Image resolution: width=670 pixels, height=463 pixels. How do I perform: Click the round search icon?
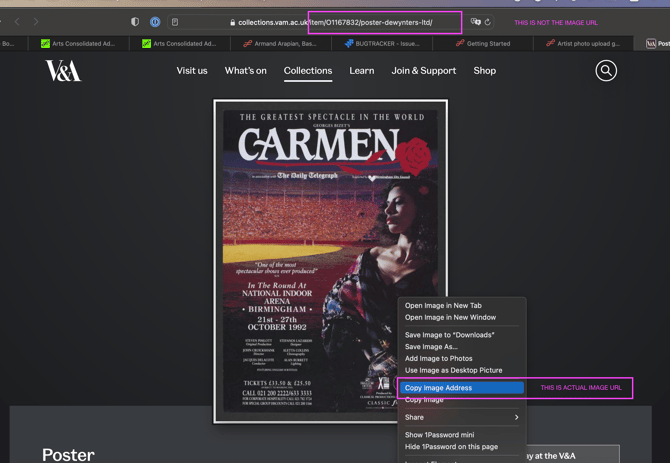tap(606, 71)
